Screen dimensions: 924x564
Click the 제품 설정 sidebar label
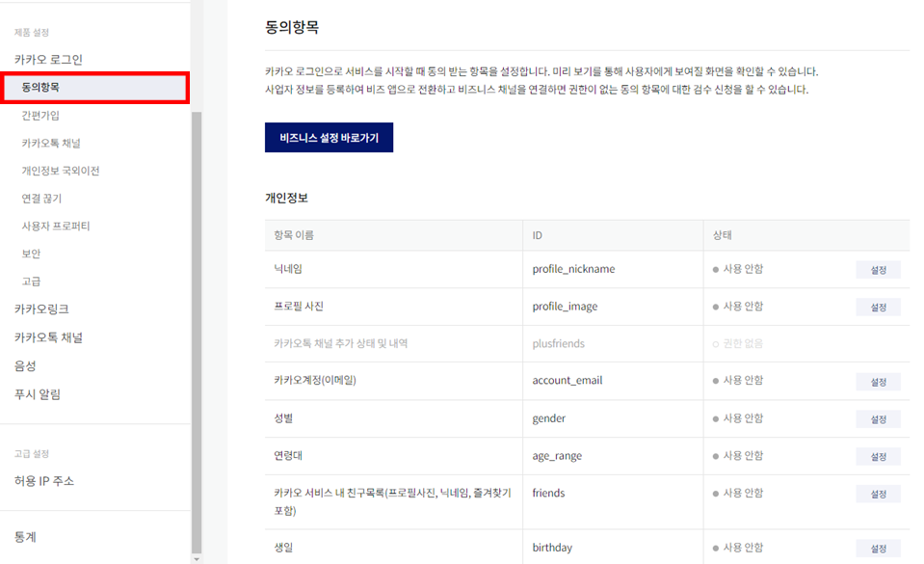click(x=32, y=33)
